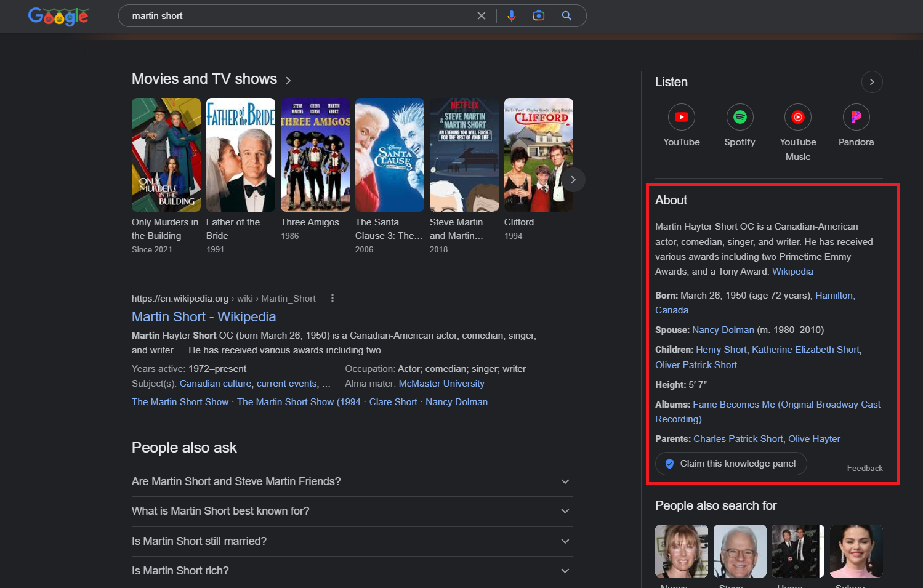This screenshot has height=588, width=923.
Task: Open Canadian culture subject link
Action: pyautogui.click(x=216, y=384)
